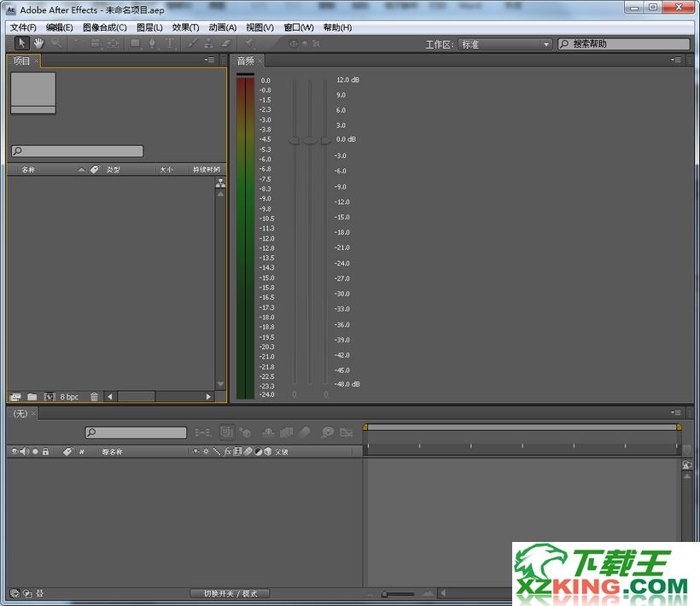
Task: Click the fx effects switch column header
Action: click(x=227, y=452)
